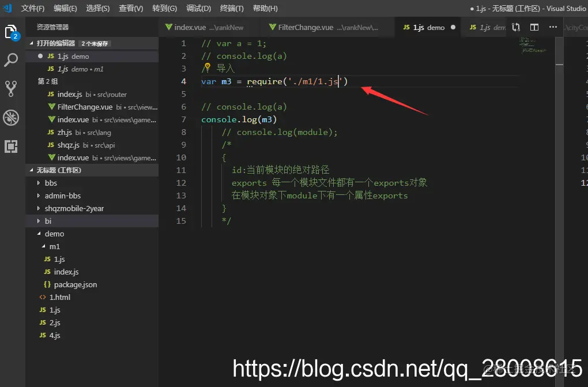588x387 pixels.
Task: Expand the bi folder
Action: pyautogui.click(x=92, y=221)
